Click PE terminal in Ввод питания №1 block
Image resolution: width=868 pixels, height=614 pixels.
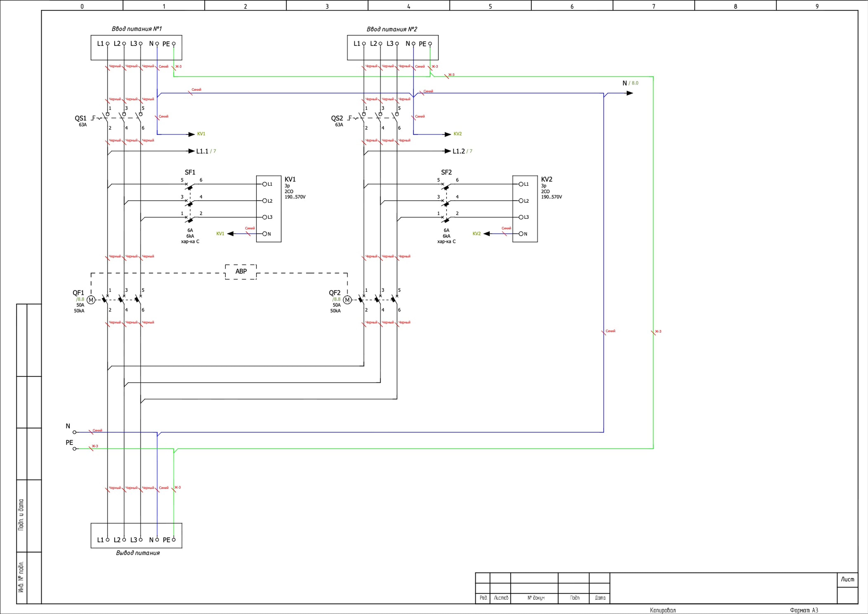point(173,44)
